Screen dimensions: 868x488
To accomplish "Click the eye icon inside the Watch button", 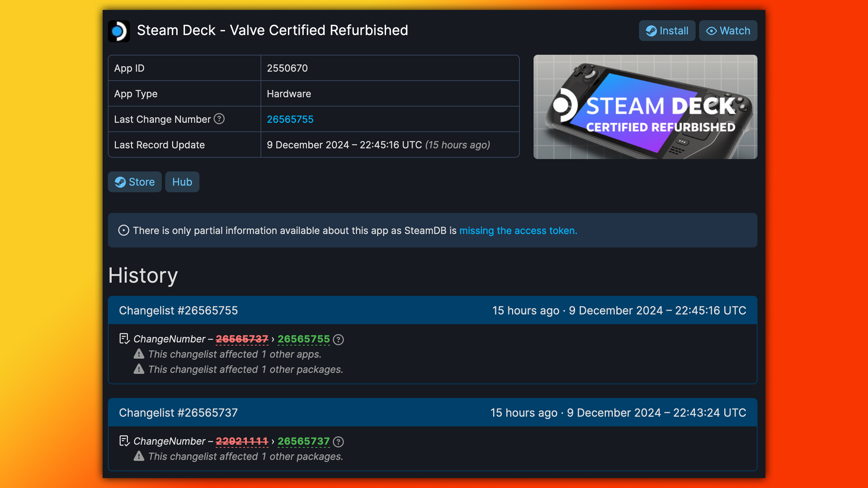I will click(711, 31).
